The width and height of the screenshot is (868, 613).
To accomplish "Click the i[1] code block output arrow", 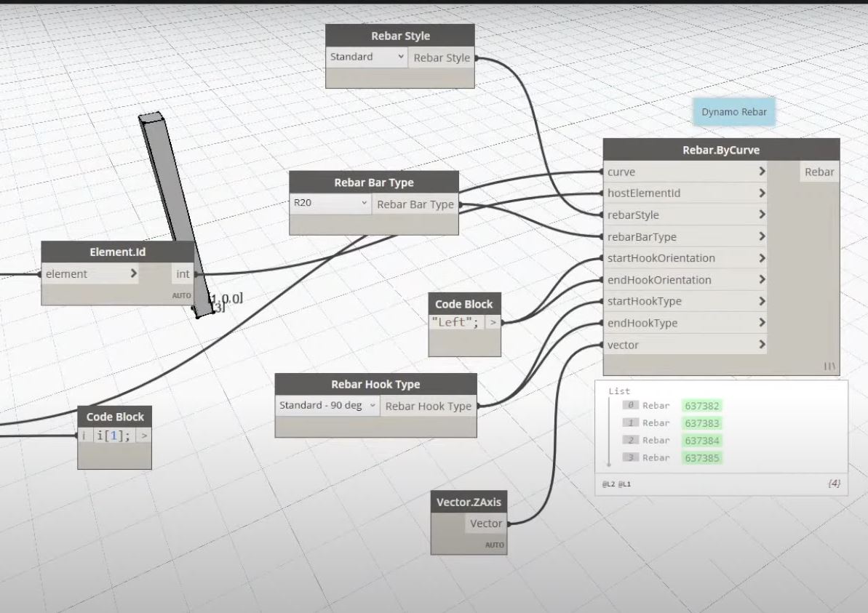I will [144, 436].
